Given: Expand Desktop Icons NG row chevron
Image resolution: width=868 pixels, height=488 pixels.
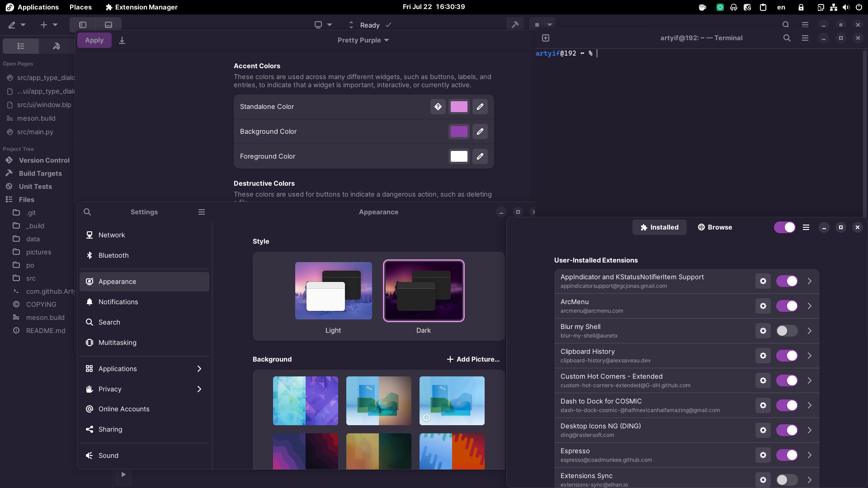Looking at the screenshot, I should (x=810, y=430).
